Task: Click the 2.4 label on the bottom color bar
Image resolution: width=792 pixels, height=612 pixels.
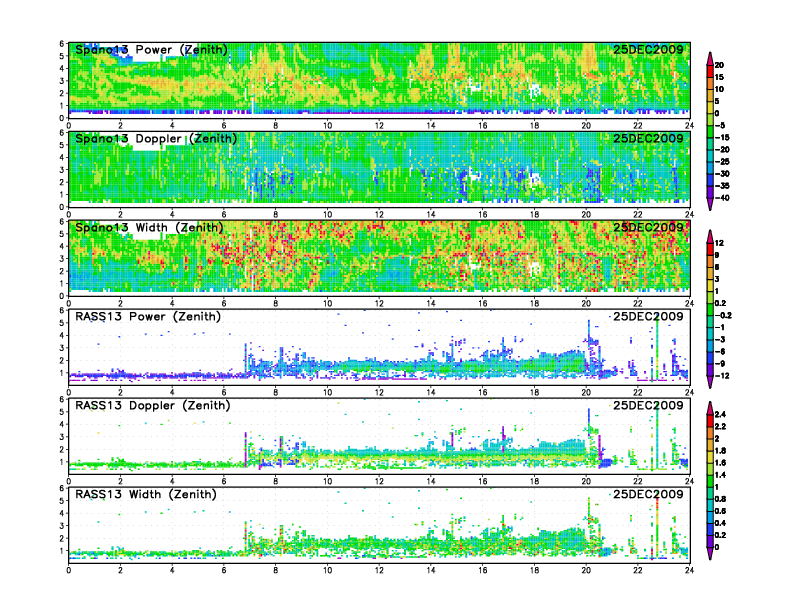Action: [720, 415]
